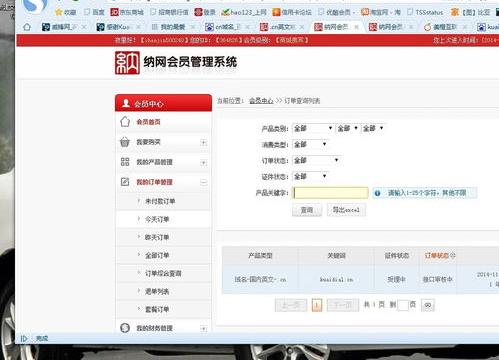Focus the page number jump input
Image resolution: width=499 pixels, height=360 pixels.
click(403, 305)
